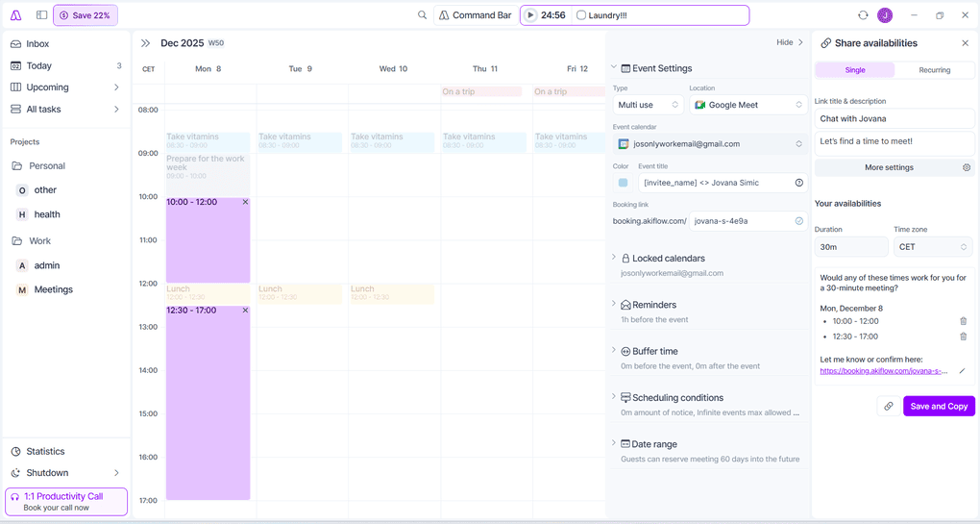The width and height of the screenshot is (980, 524).
Task: Open Monday's Prepare for the work week event
Action: click(208, 175)
